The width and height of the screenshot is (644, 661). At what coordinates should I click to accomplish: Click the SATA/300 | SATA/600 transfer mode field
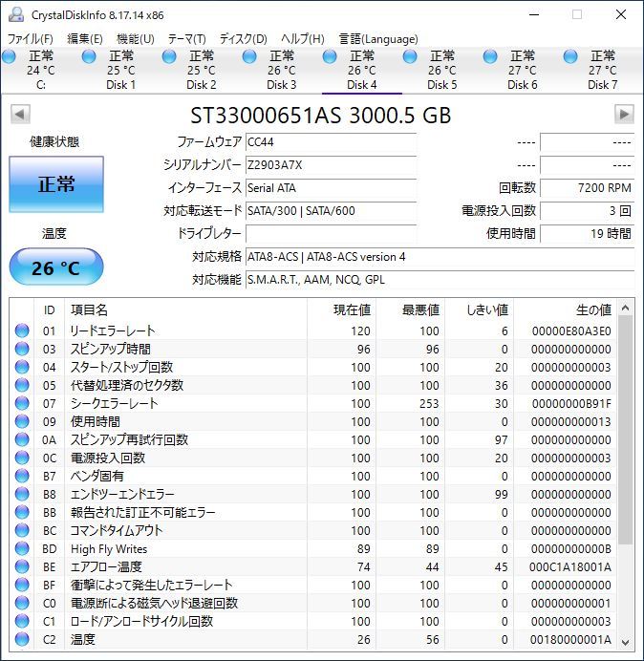(x=331, y=210)
